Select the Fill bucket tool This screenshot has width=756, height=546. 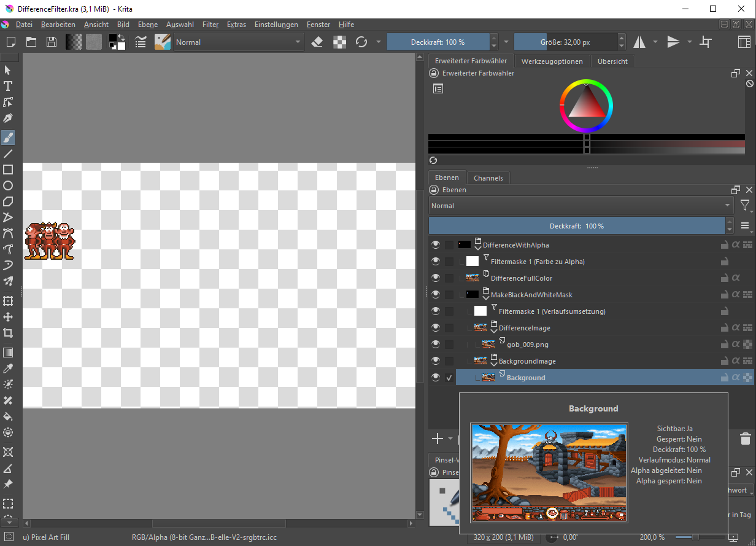point(8,416)
